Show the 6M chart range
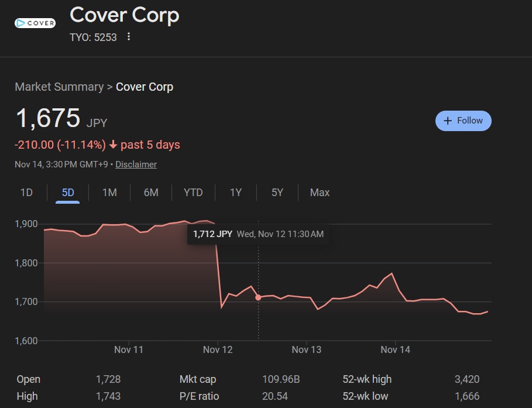 click(151, 193)
